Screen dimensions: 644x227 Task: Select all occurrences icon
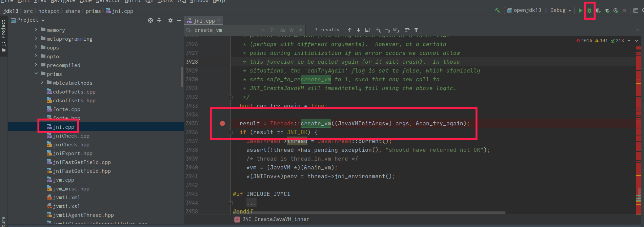point(396,30)
